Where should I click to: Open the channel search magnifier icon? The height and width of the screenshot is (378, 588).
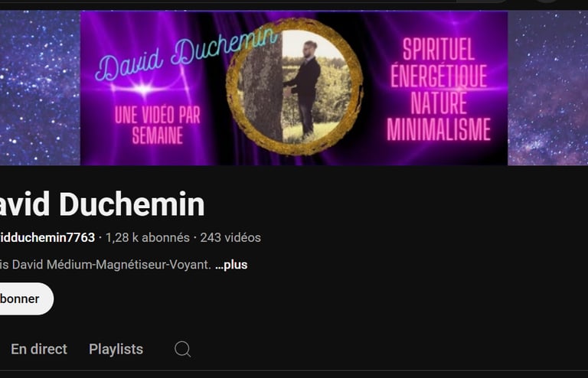click(183, 349)
